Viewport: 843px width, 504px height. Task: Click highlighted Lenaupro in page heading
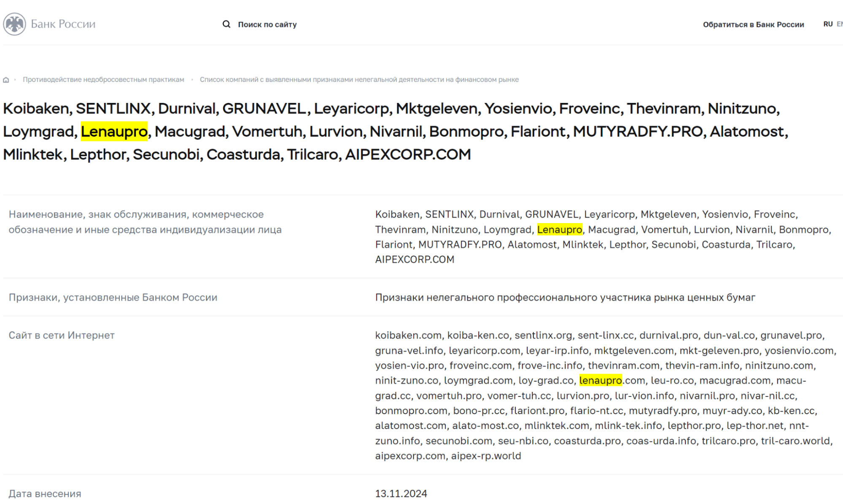[x=114, y=131]
